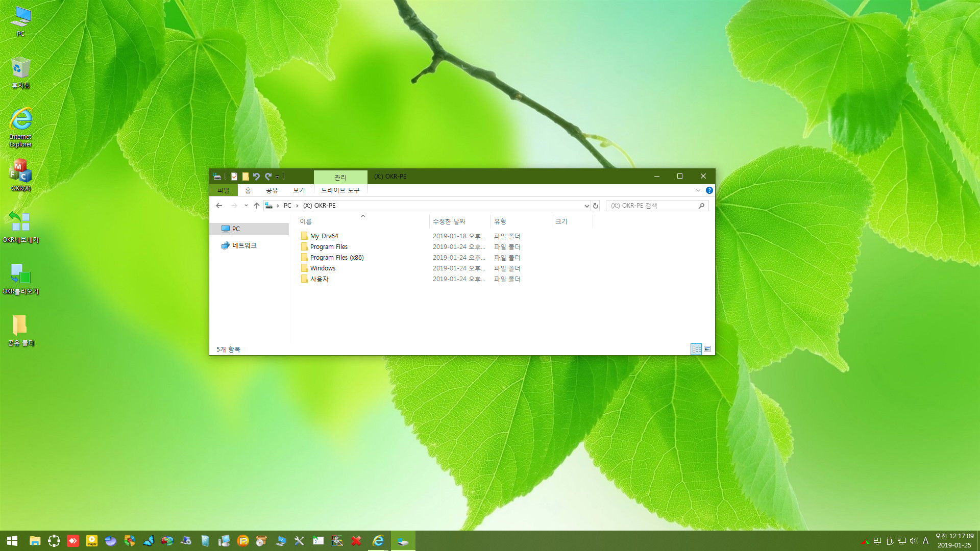Screen dimensions: 980x551
Task: Open Internet Explorer from the taskbar
Action: click(378, 541)
